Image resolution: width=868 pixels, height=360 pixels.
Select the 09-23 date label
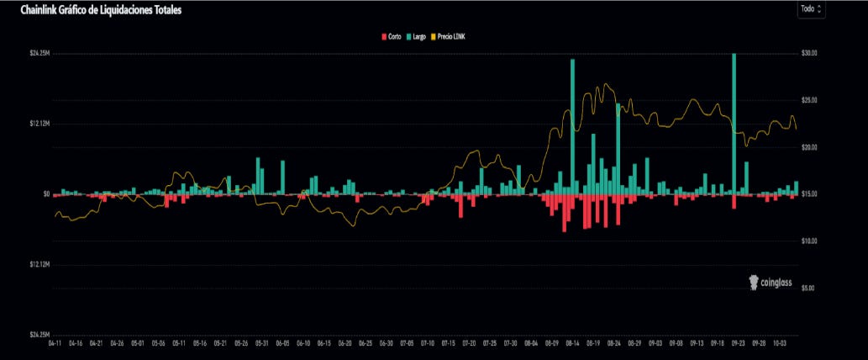pos(739,343)
